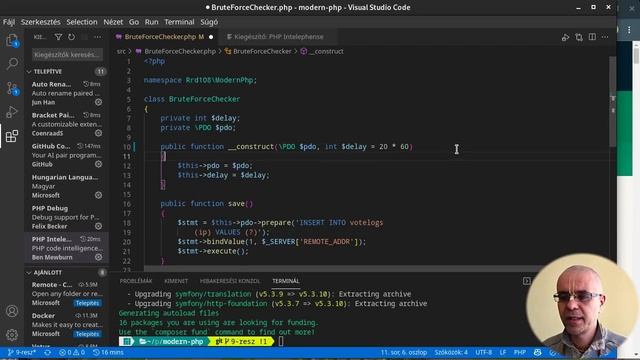Open gear menu for Hungarian Language extension
This screenshot has width=640, height=360.
[x=98, y=195]
